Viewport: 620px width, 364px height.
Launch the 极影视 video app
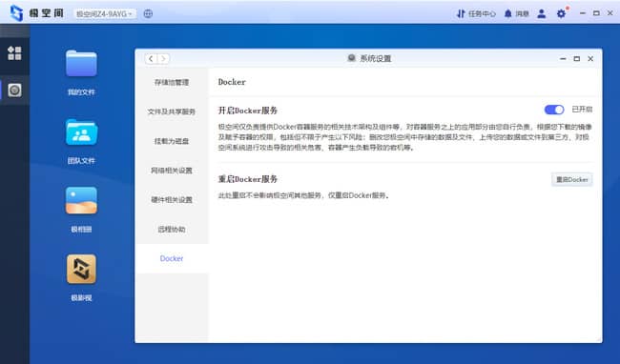[x=81, y=270]
